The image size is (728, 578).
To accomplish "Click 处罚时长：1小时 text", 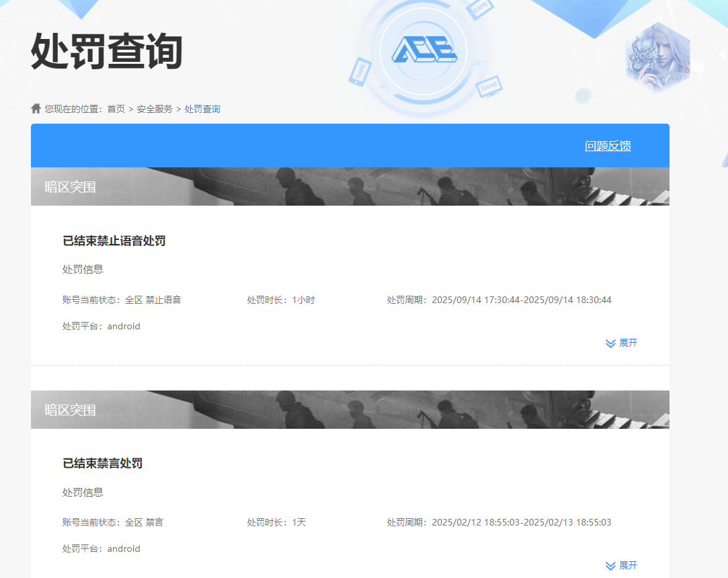I will (x=281, y=300).
